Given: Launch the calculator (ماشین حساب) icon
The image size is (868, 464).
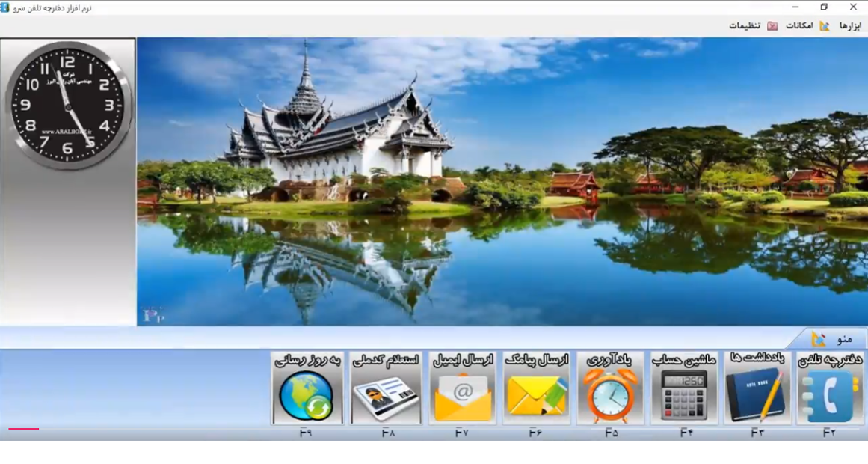Looking at the screenshot, I should (683, 395).
